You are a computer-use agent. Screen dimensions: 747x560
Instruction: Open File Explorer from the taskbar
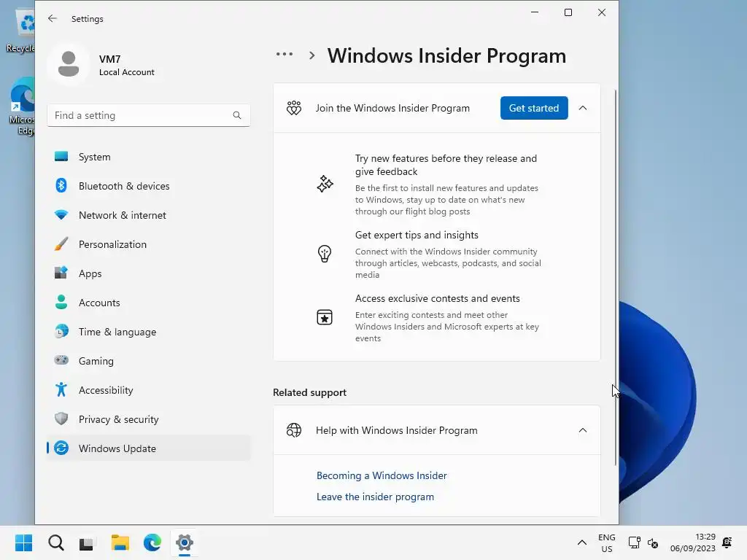120,542
